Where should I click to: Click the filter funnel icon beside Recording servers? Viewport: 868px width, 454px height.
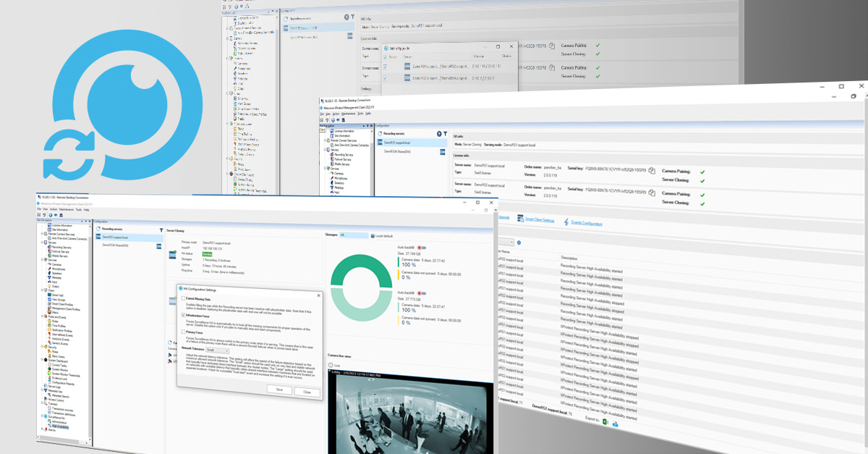coord(161,230)
